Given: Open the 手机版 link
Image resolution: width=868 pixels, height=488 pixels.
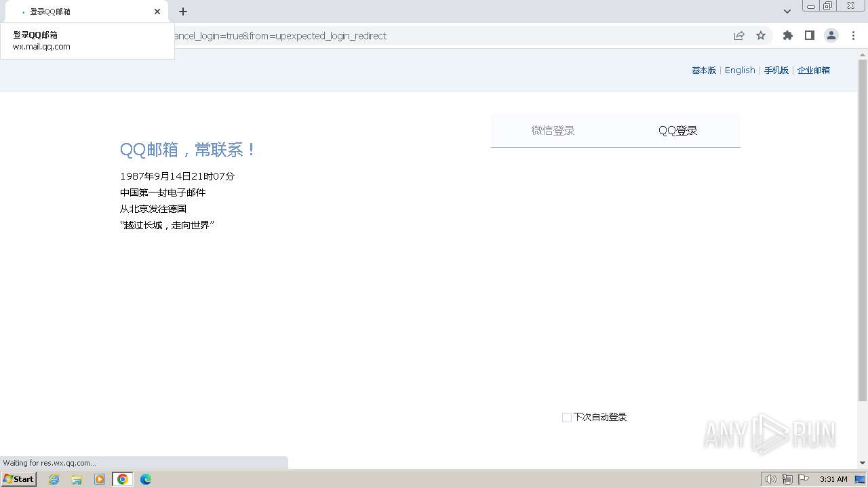Looking at the screenshot, I should pyautogui.click(x=776, y=70).
